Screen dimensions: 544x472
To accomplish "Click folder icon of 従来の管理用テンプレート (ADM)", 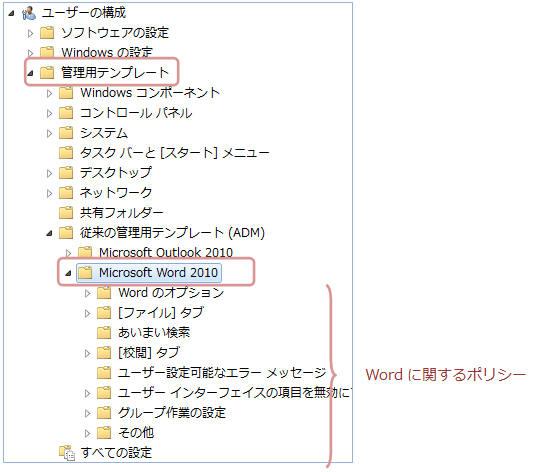I will [66, 233].
